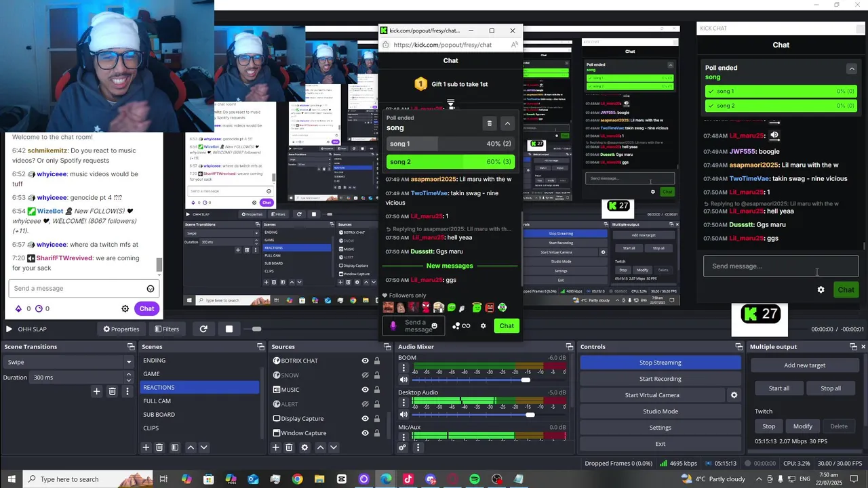Open source properties gear in Sources toolbar
This screenshot has width=868, height=488.
[x=304, y=447]
